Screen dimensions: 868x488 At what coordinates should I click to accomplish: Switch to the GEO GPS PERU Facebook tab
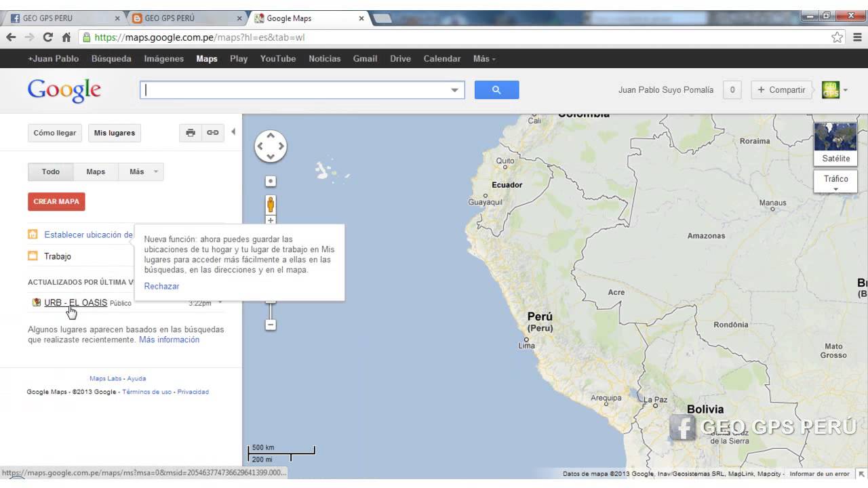tap(64, 18)
